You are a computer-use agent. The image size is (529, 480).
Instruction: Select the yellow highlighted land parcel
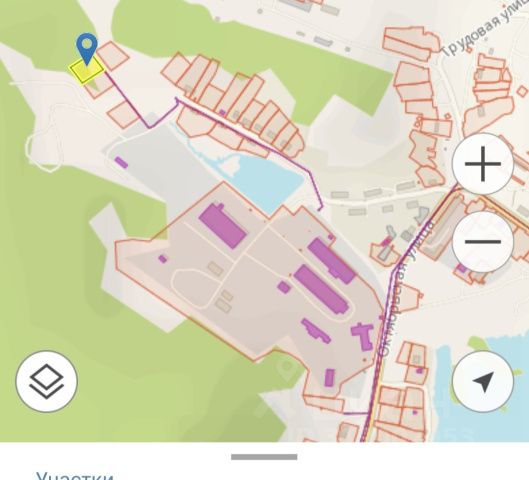coord(86,70)
